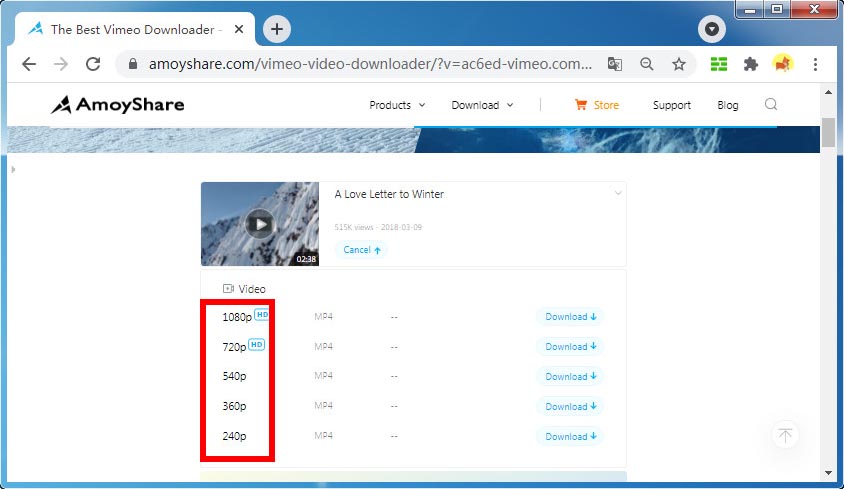The width and height of the screenshot is (844, 489).
Task: Click the 02:38 duration label on thumbnail
Action: click(x=306, y=259)
